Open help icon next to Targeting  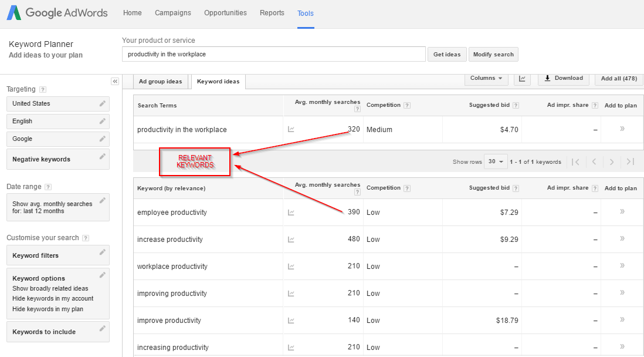tap(43, 90)
